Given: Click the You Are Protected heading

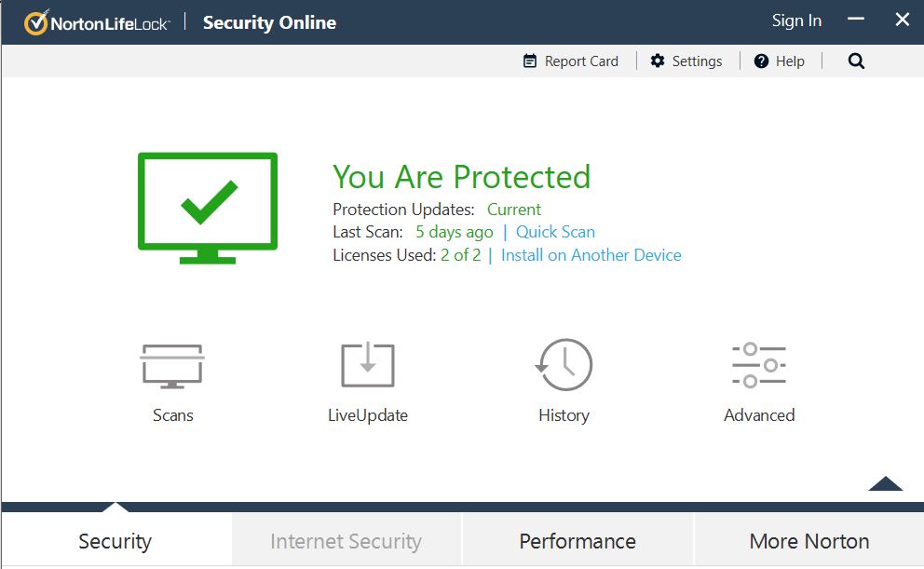Looking at the screenshot, I should [x=461, y=177].
